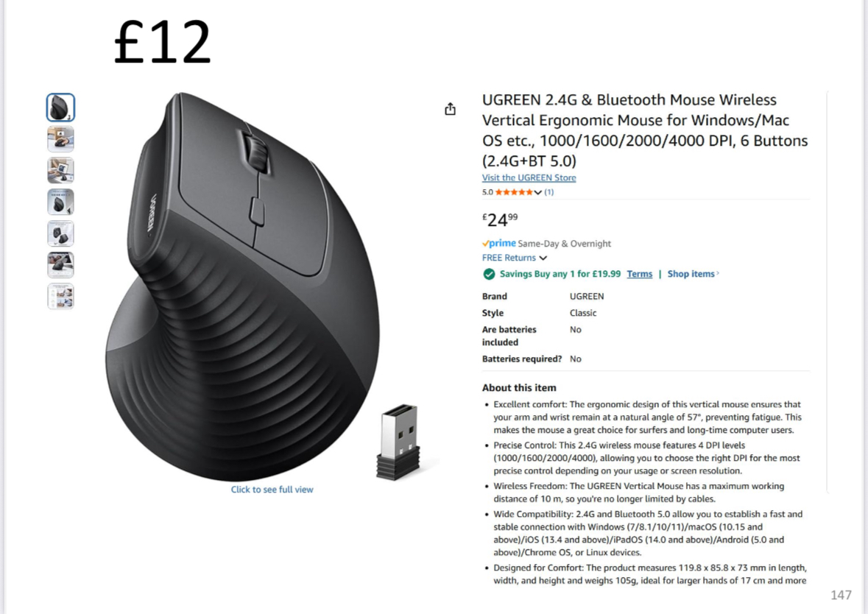Select the sixth product thumbnail
Viewport: 868px width, 614px height.
(60, 264)
